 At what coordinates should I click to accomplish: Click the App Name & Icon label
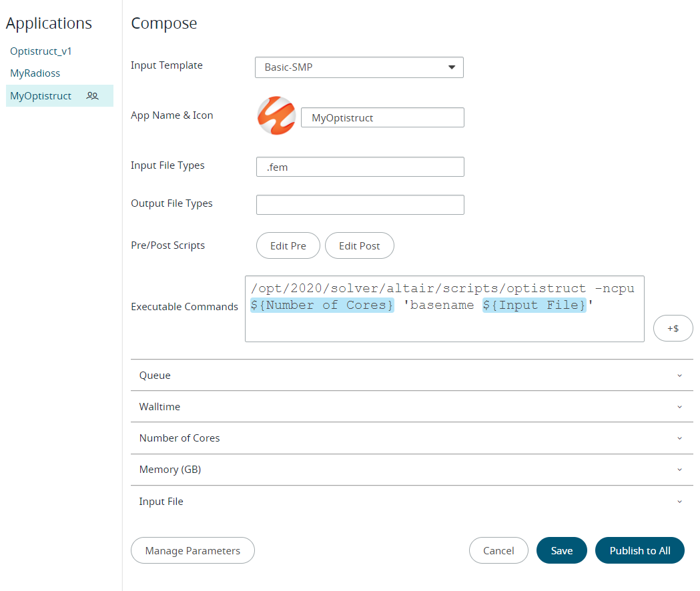pyautogui.click(x=172, y=115)
